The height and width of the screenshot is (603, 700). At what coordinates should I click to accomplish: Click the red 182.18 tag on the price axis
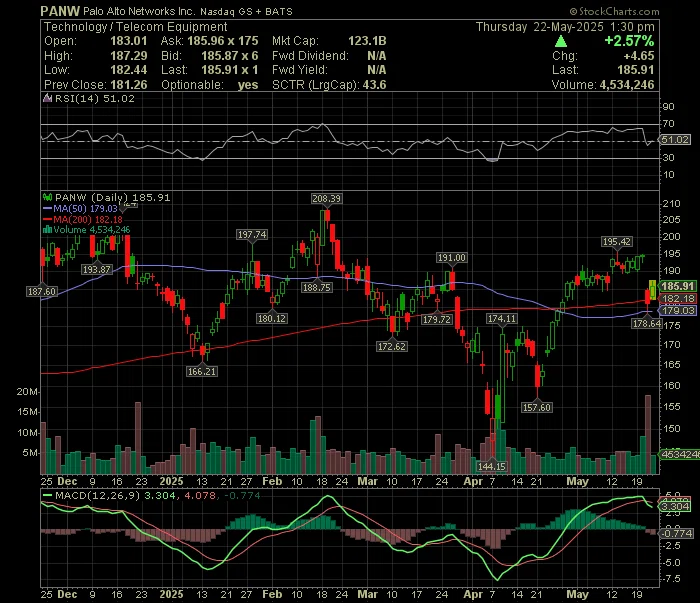click(x=678, y=299)
